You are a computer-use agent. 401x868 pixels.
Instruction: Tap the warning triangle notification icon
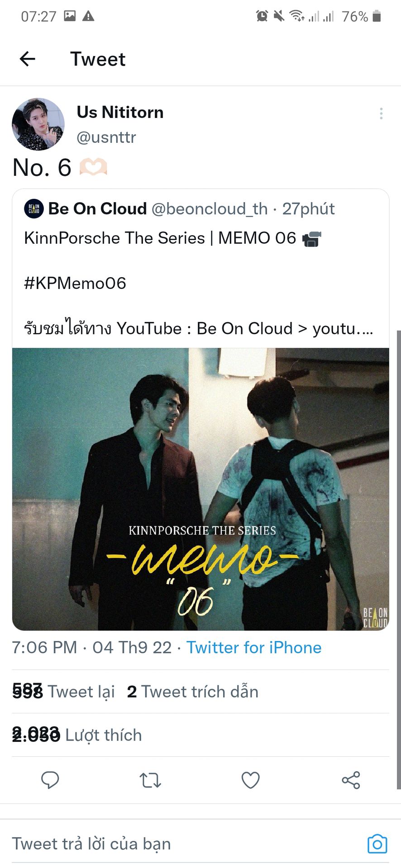coord(88,16)
